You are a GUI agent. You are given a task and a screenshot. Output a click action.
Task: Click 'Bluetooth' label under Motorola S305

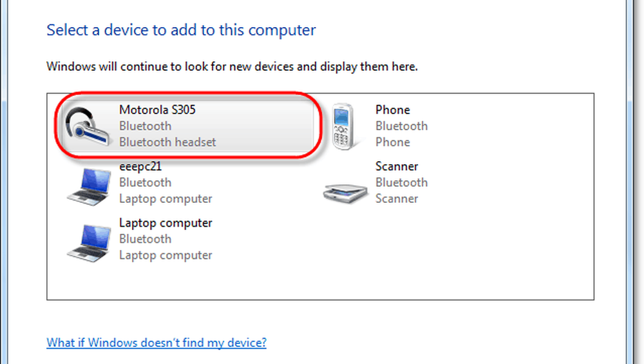pyautogui.click(x=145, y=126)
